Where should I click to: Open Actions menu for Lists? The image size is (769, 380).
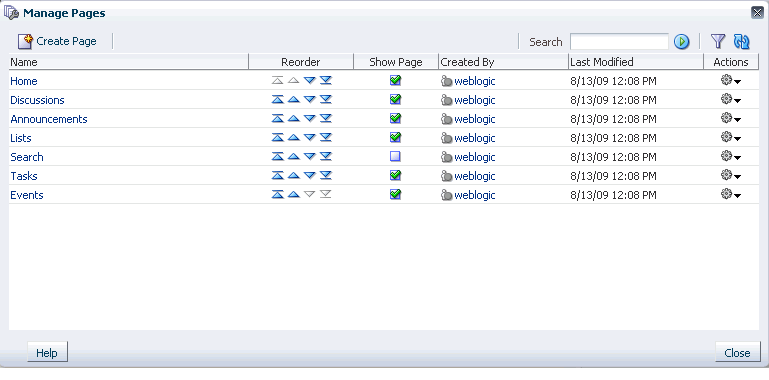click(731, 138)
